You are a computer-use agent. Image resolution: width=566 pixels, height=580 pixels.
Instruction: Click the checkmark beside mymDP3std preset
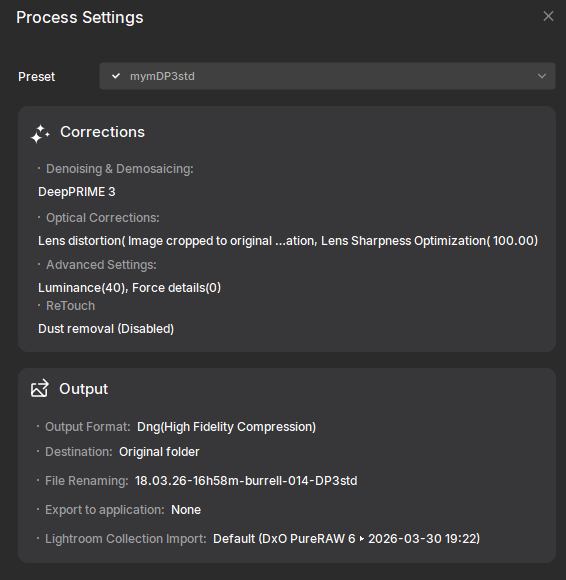coord(116,76)
